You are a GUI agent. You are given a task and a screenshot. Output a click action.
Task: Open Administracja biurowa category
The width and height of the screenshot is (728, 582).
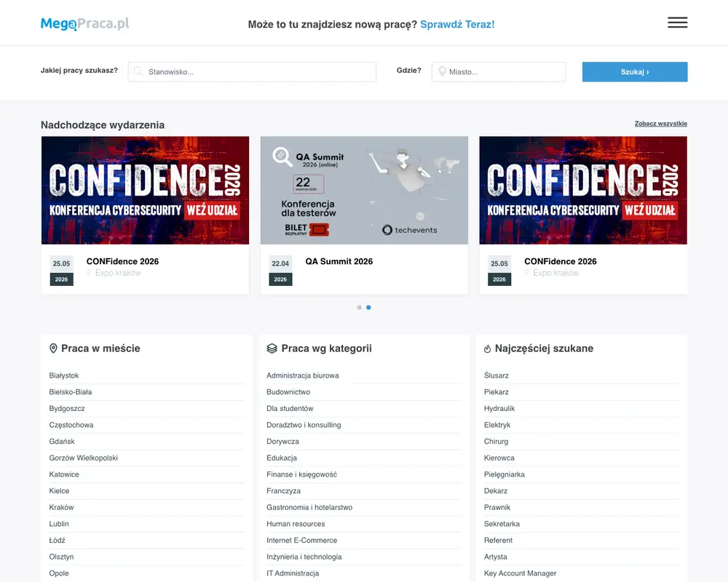(303, 375)
